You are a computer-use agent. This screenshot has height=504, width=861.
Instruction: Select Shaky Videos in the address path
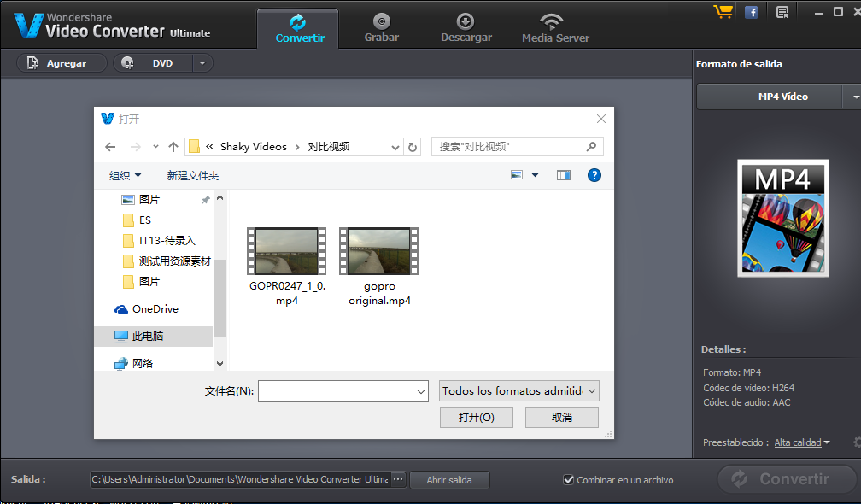(253, 147)
